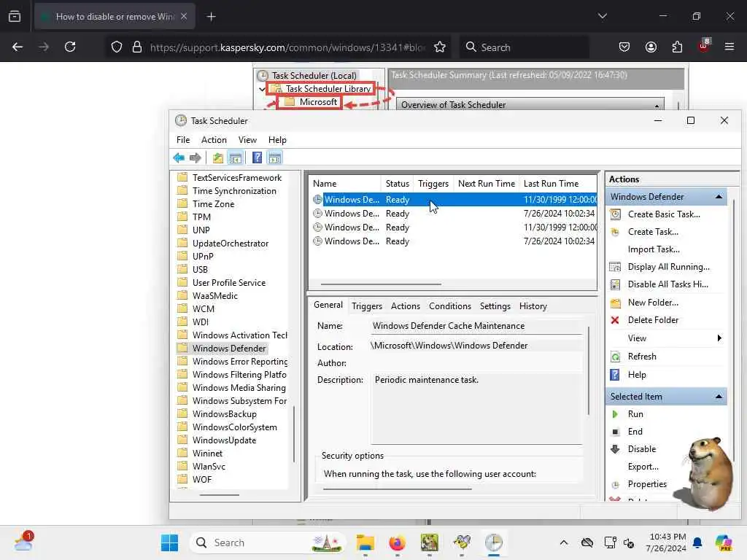This screenshot has width=747, height=560.
Task: Click the Save to Pocket icon
Action: point(624,47)
